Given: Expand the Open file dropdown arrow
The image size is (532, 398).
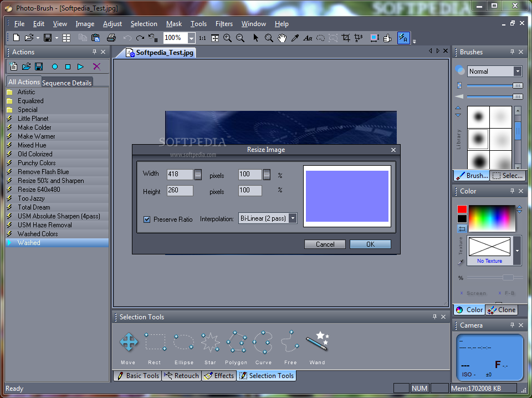Looking at the screenshot, I should 38,38.
